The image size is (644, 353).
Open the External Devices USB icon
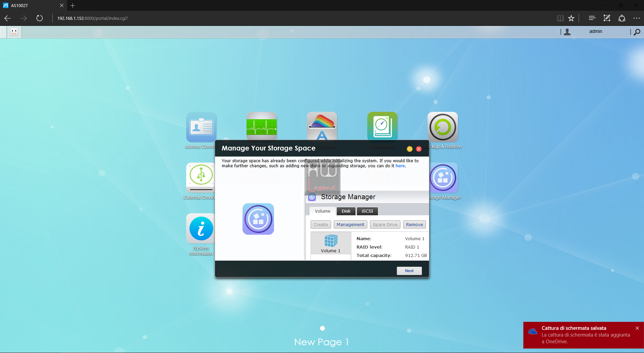pyautogui.click(x=201, y=178)
